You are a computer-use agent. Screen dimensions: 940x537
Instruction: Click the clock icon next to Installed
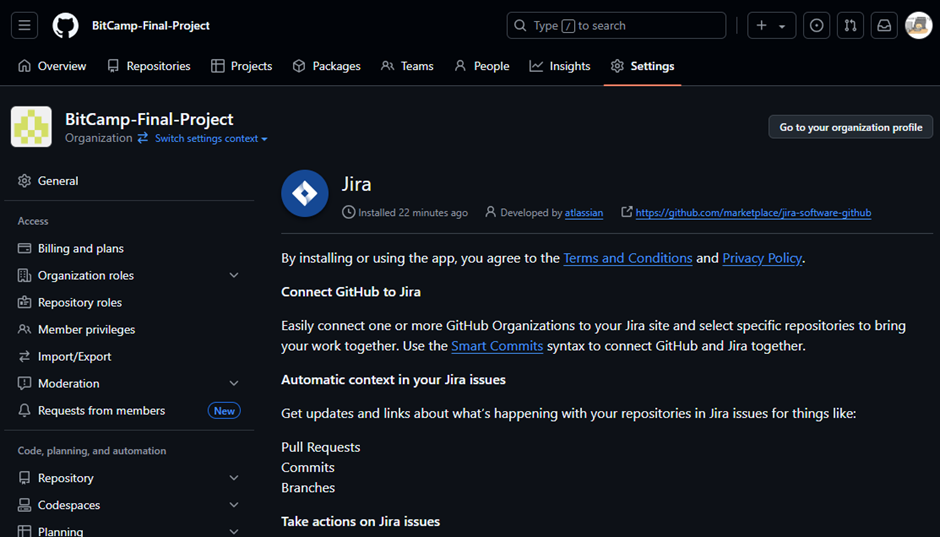point(348,212)
